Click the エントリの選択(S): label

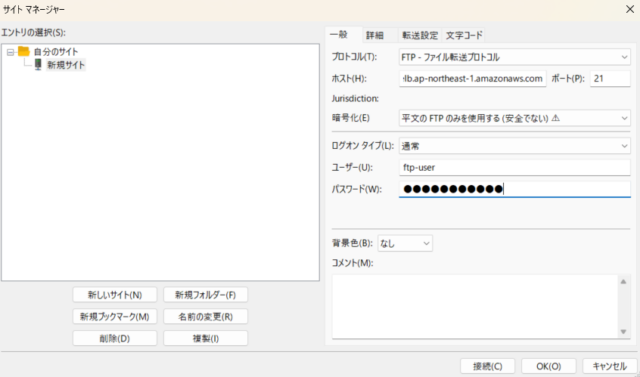33,32
